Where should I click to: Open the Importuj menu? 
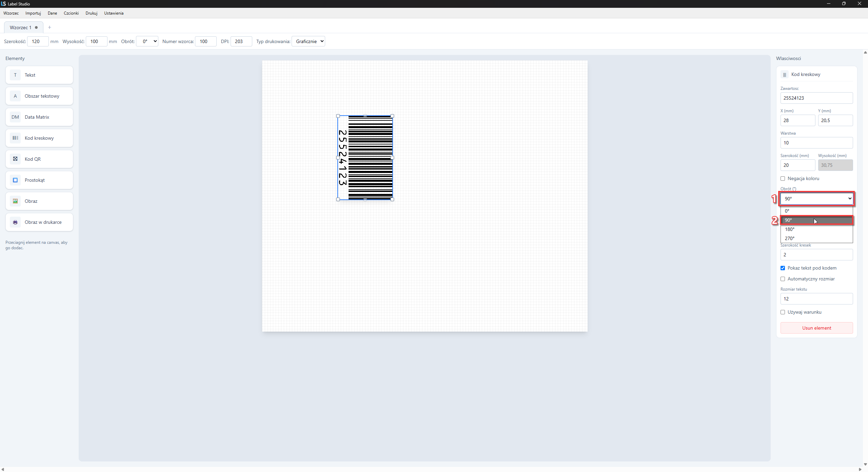33,13
